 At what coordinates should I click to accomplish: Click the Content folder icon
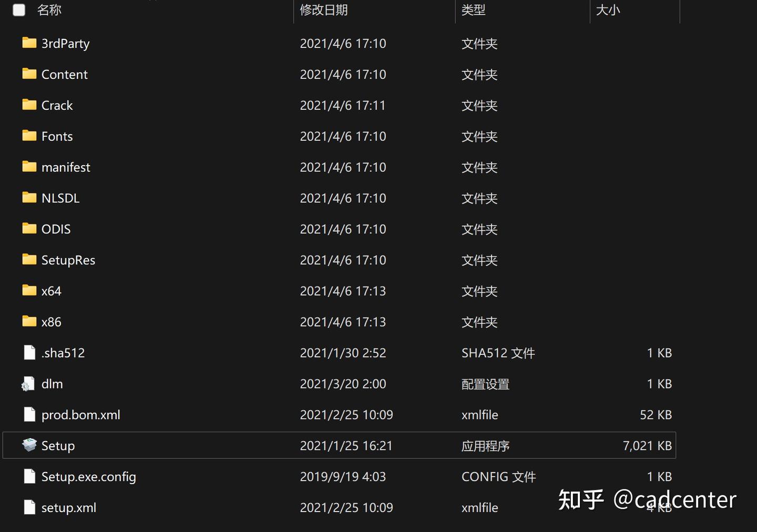pyautogui.click(x=29, y=74)
